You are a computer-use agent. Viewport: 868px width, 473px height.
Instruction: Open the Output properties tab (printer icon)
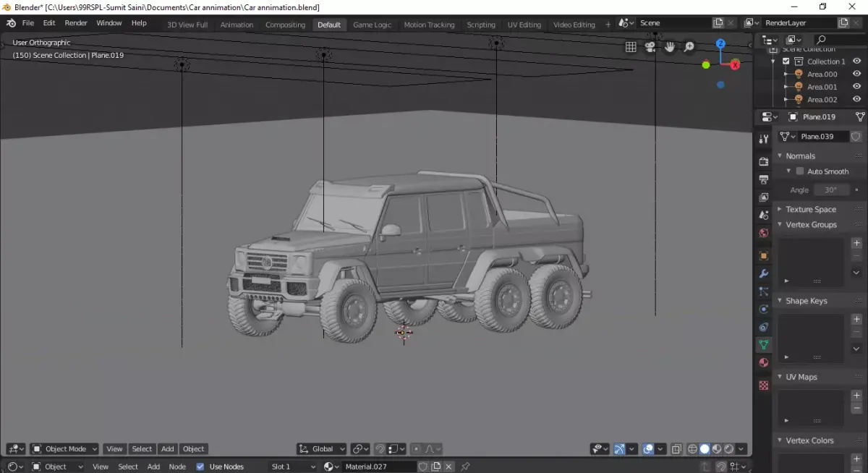pyautogui.click(x=764, y=179)
